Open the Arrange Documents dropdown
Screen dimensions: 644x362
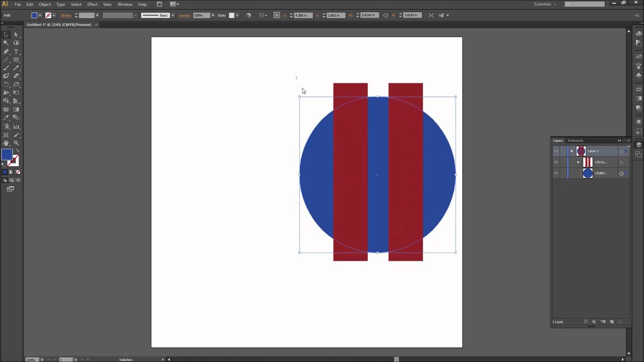coord(174,4)
